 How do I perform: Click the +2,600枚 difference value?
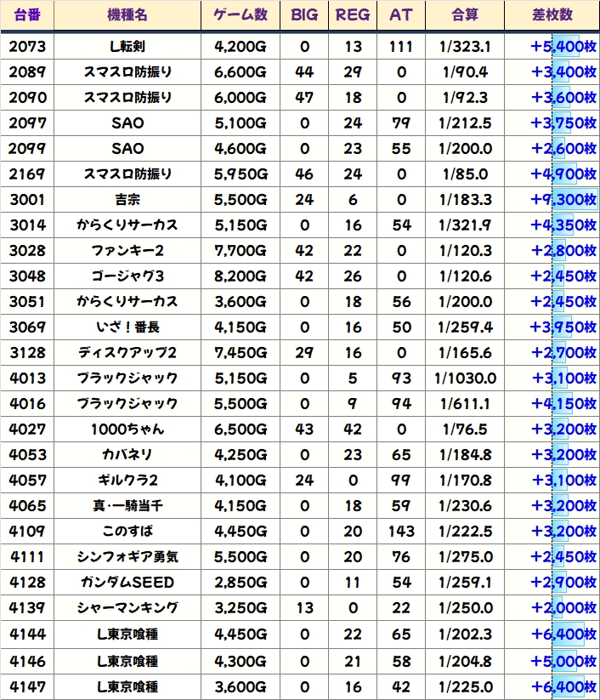click(x=563, y=148)
